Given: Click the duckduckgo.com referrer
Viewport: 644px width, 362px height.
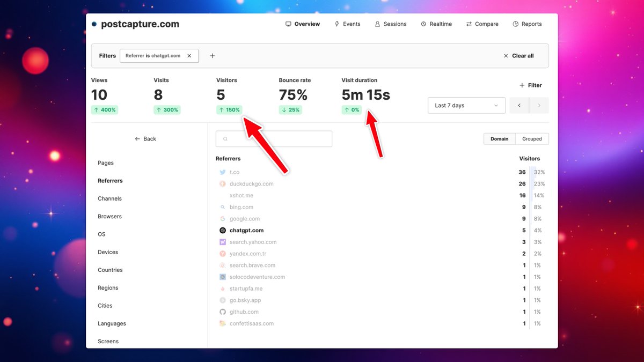Looking at the screenshot, I should (x=251, y=184).
